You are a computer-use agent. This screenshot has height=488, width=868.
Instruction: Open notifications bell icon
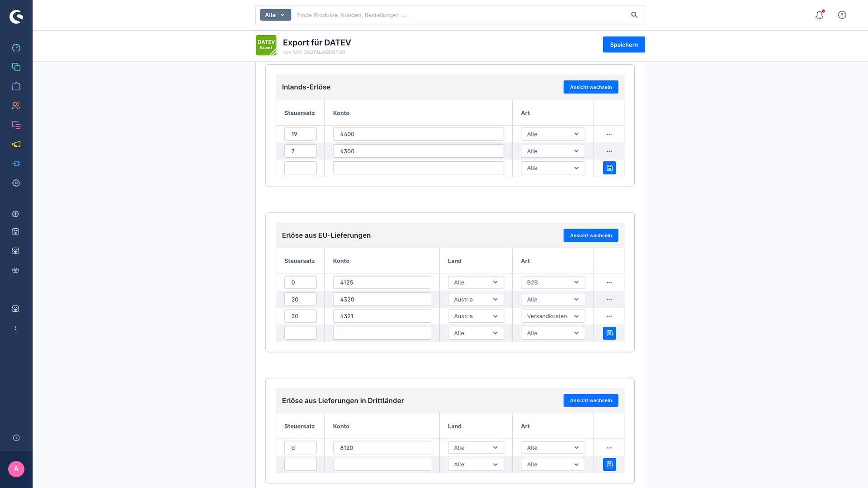820,15
